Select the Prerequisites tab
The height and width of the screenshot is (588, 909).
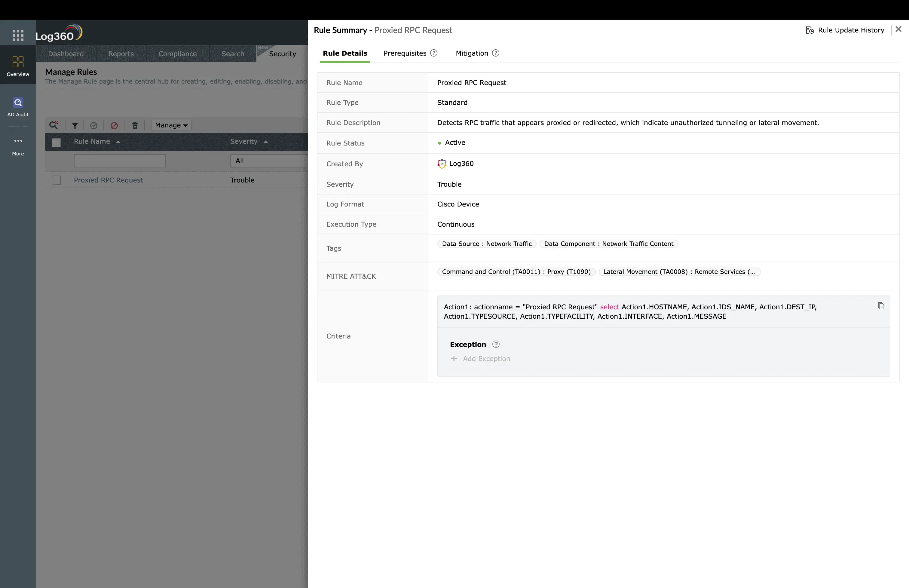pyautogui.click(x=405, y=54)
